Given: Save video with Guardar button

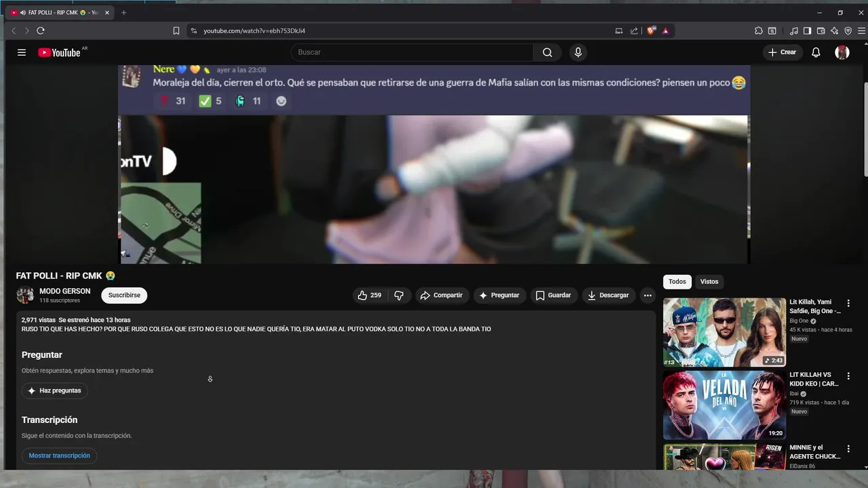Looking at the screenshot, I should coord(553,296).
